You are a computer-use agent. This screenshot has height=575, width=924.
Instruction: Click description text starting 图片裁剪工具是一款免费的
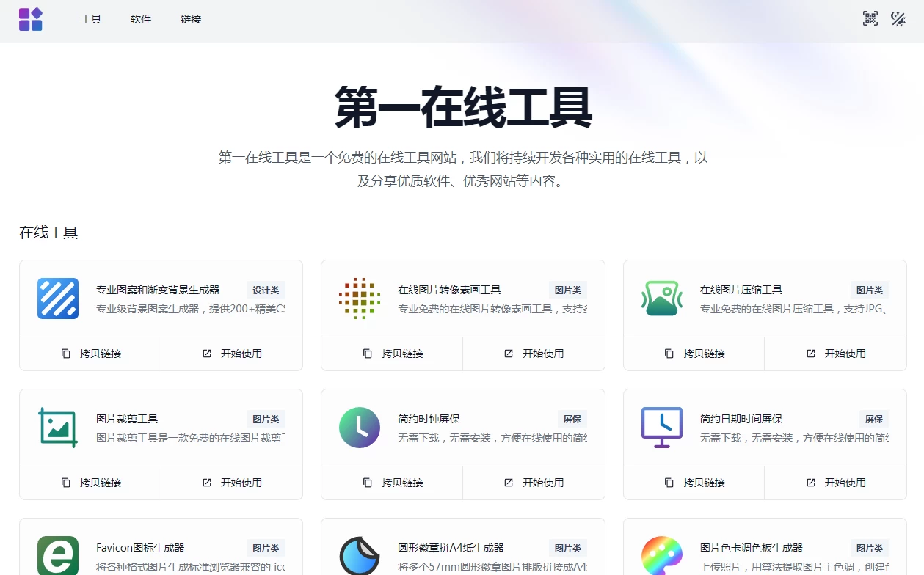tap(191, 438)
